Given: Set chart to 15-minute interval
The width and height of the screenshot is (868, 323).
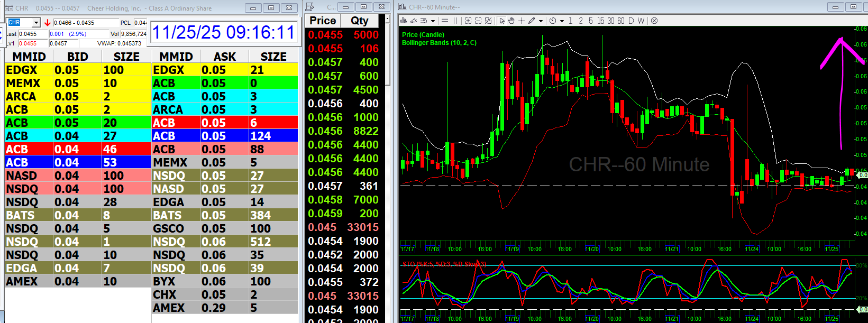Looking at the screenshot, I should 601,21.
